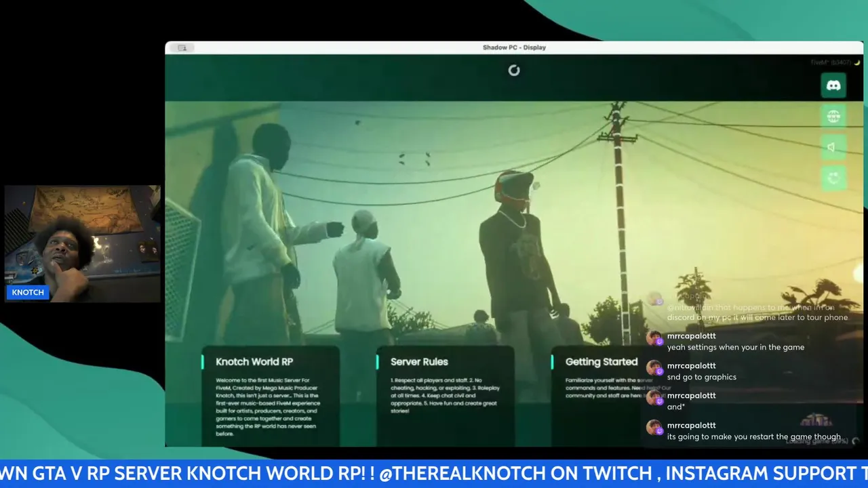Click the Shadow PC display icon in title bar
Screen dimensions: 868x488
point(182,47)
